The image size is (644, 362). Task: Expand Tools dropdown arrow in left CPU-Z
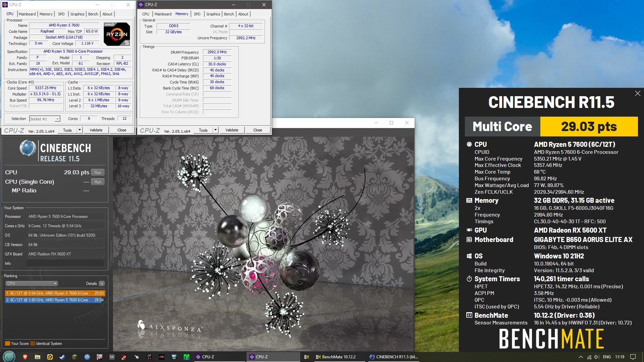79,130
